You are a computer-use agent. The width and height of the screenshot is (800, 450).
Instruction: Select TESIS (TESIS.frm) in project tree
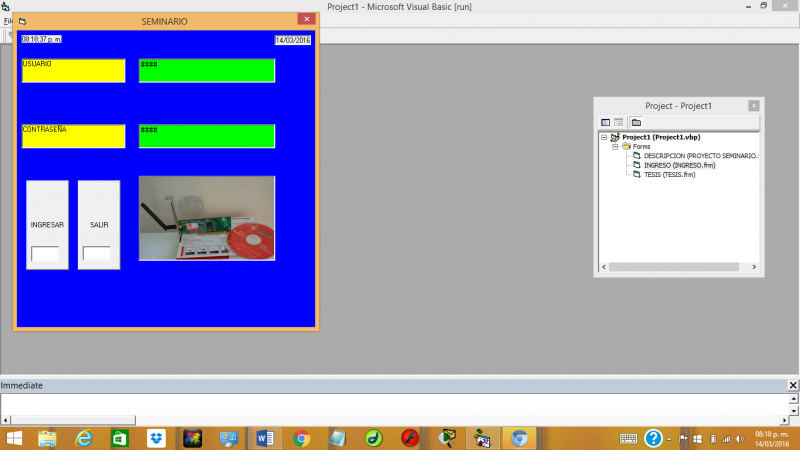point(669,174)
